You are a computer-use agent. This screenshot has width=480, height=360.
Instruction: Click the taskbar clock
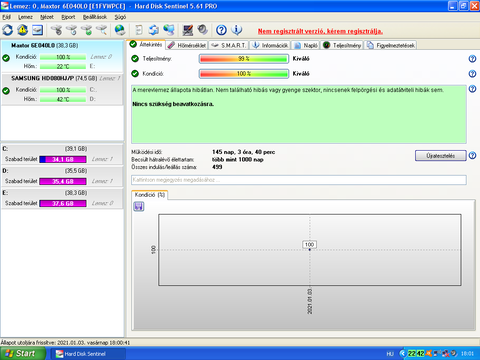click(x=467, y=353)
